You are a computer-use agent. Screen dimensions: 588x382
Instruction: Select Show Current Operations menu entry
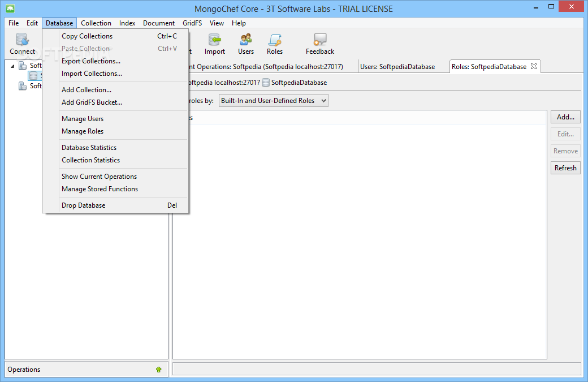pyautogui.click(x=115, y=177)
